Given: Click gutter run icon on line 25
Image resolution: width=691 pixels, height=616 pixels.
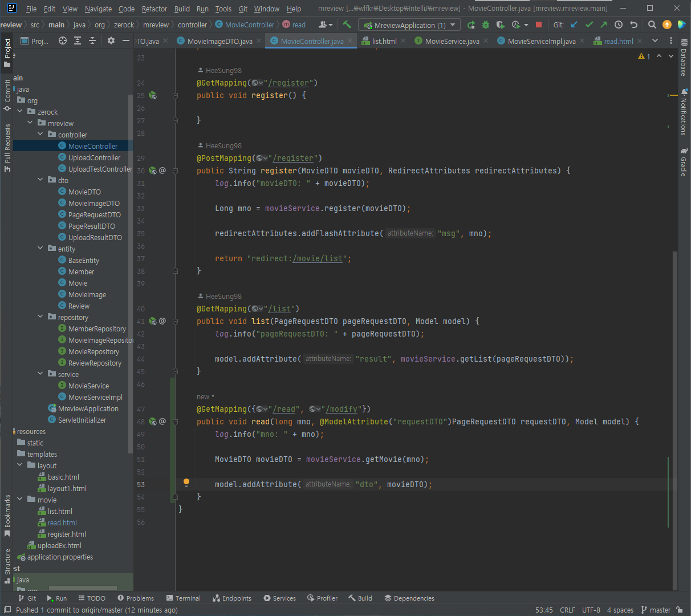Looking at the screenshot, I should point(153,95).
